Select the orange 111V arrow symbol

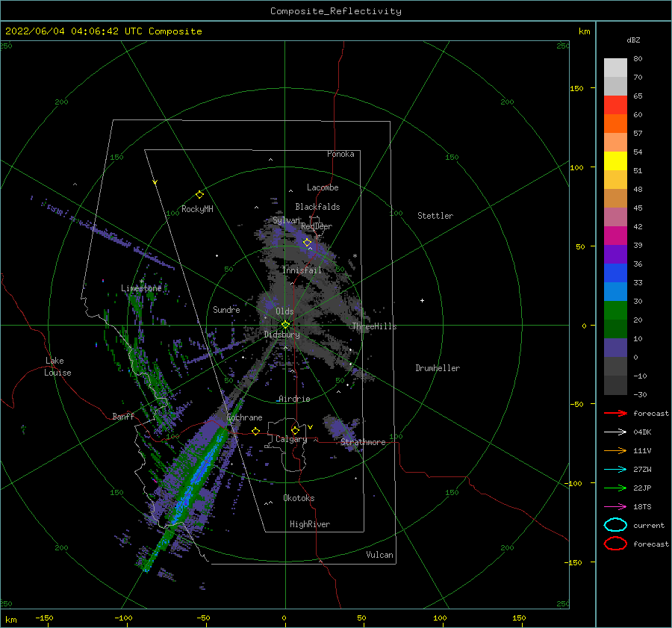(615, 450)
